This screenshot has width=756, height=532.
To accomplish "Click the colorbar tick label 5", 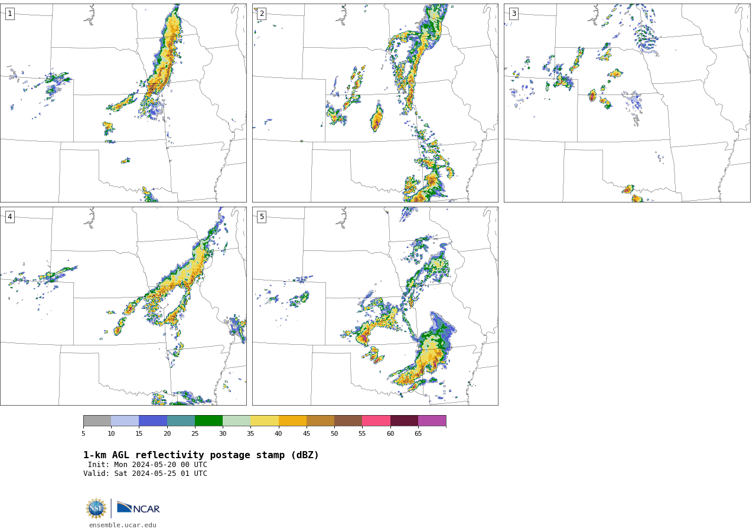I will [83, 434].
